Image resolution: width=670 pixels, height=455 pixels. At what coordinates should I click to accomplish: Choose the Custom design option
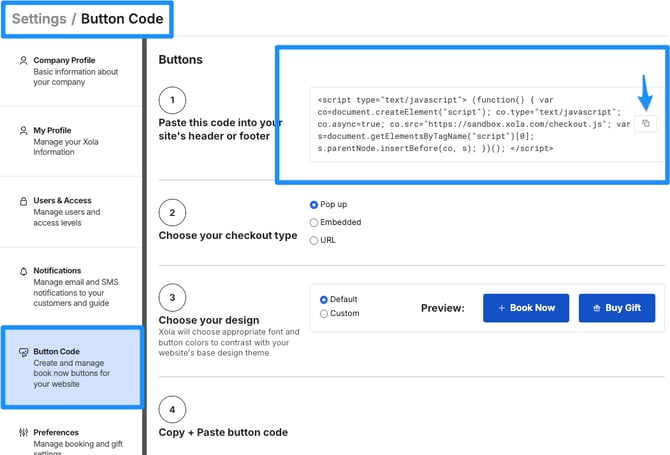324,314
